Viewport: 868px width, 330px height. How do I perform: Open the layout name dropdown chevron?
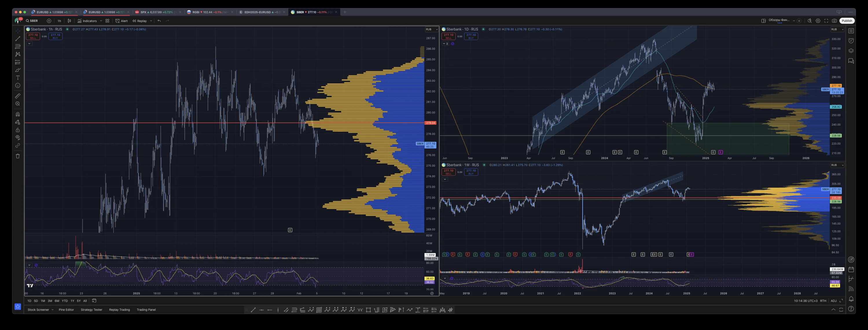[794, 21]
